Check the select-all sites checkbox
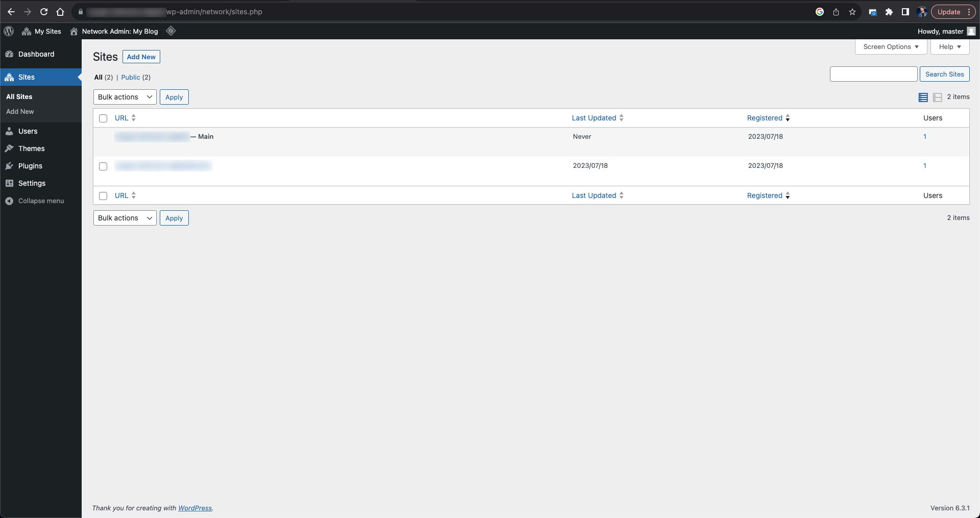This screenshot has height=518, width=980. (x=103, y=118)
